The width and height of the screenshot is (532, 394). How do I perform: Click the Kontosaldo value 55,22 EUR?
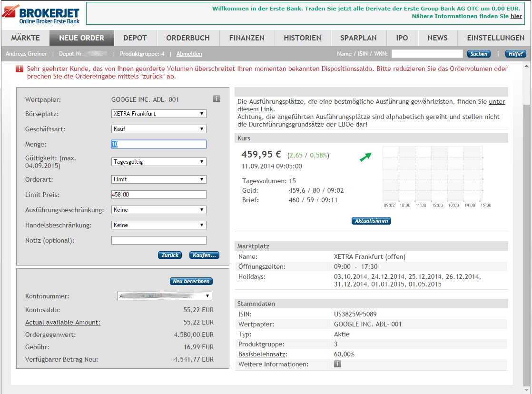[199, 310]
